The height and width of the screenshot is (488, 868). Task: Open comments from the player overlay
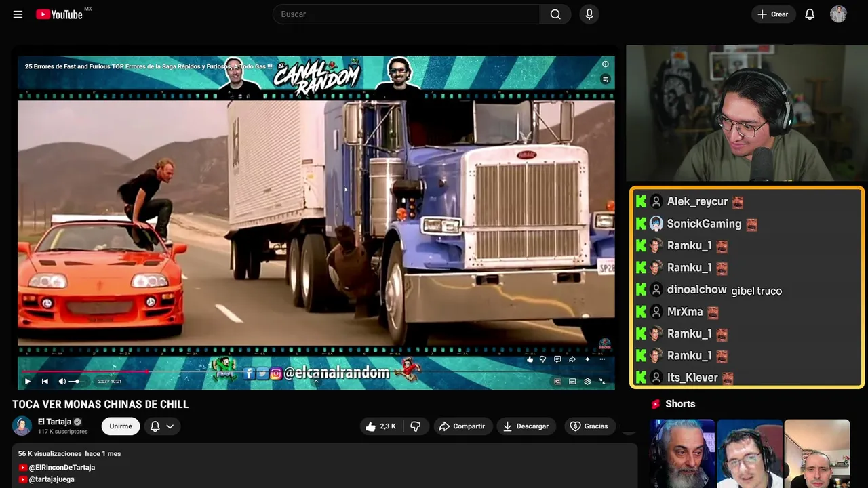tap(557, 359)
